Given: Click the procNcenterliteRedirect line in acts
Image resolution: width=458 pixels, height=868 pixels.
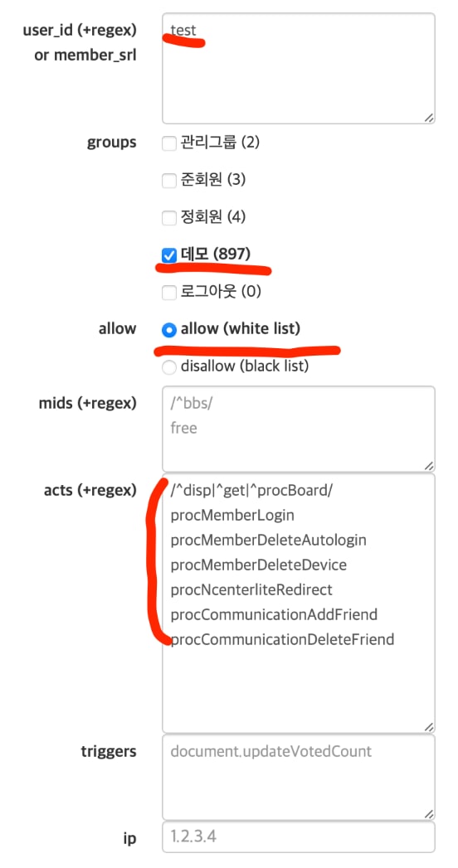Looking at the screenshot, I should (x=251, y=590).
